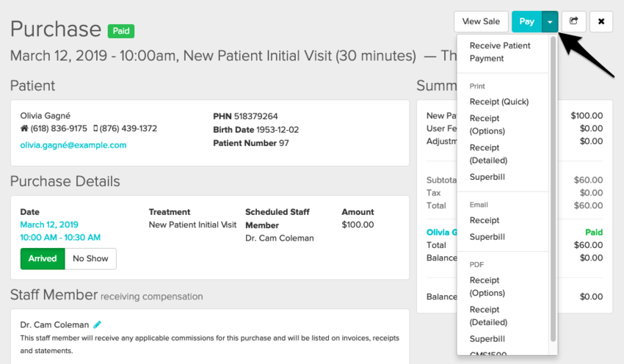Choose Receipt under the Email section

pyautogui.click(x=485, y=220)
